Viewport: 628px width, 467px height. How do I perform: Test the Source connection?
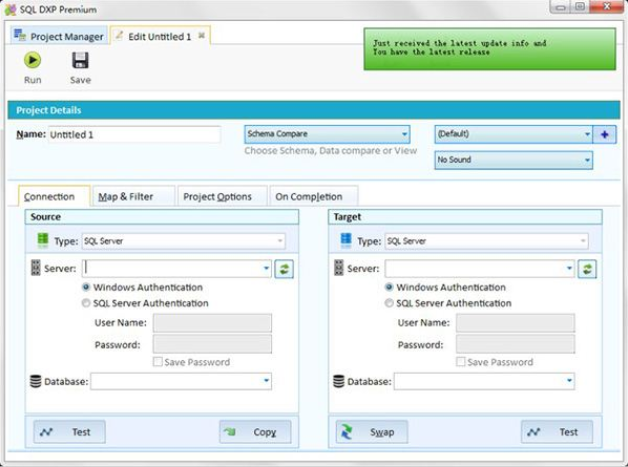70,432
